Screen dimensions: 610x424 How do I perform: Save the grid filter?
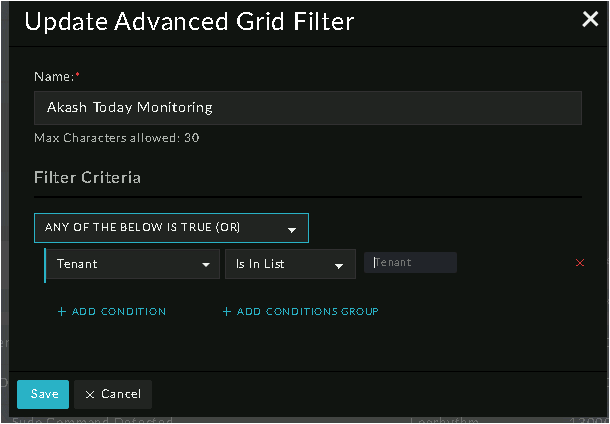click(43, 394)
